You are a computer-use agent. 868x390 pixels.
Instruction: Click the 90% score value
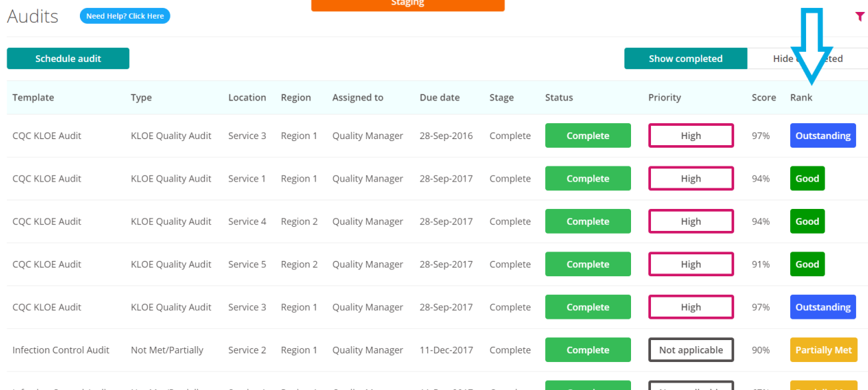(761, 350)
